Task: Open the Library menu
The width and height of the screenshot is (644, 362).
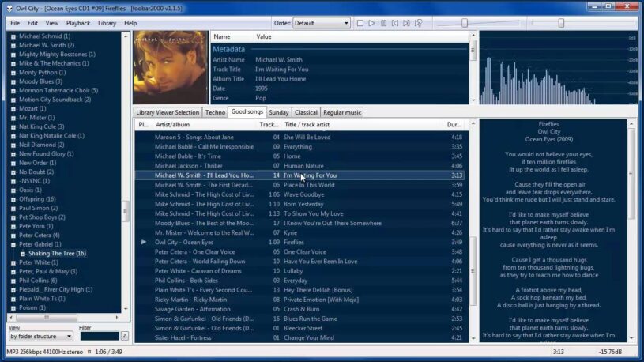Action: [x=107, y=23]
